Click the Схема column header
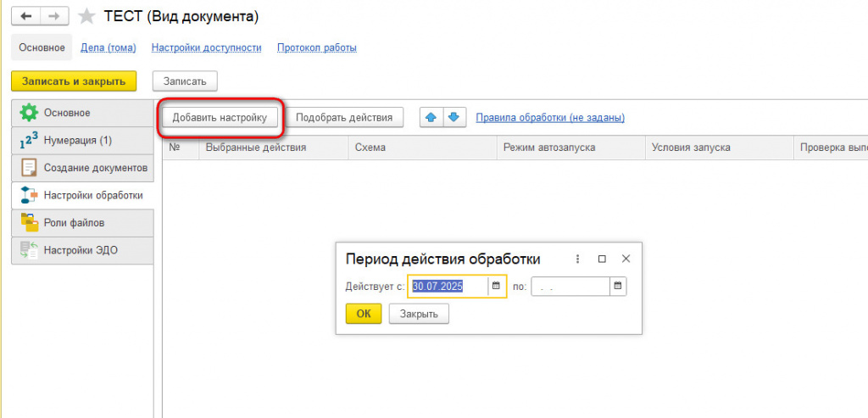The width and height of the screenshot is (868, 418). pyautogui.click(x=422, y=148)
